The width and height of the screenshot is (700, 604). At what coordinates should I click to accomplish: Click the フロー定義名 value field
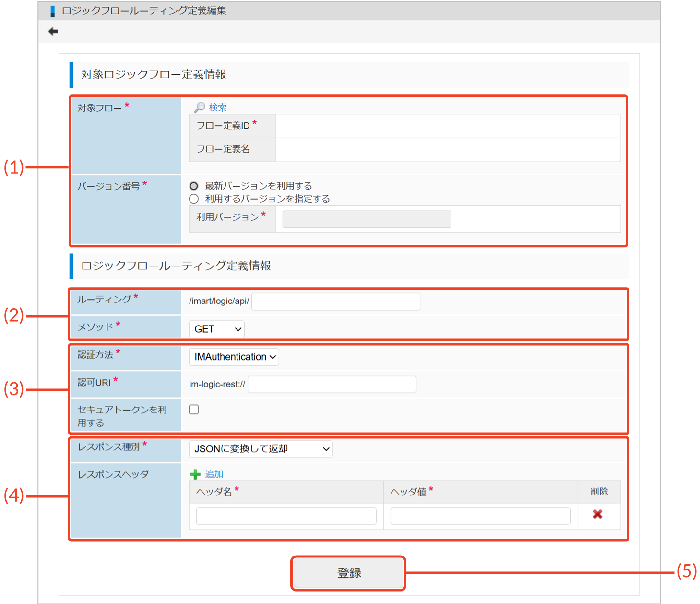coord(447,150)
